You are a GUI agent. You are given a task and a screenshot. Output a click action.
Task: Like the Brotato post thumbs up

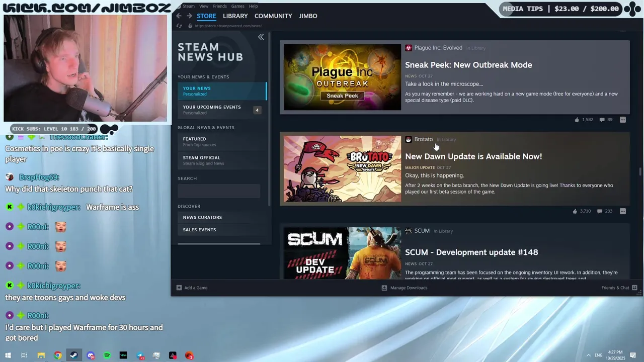coord(575,211)
